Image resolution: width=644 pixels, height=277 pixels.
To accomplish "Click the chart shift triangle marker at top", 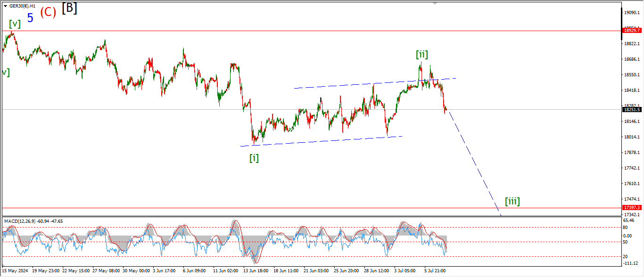I will 435,3.
